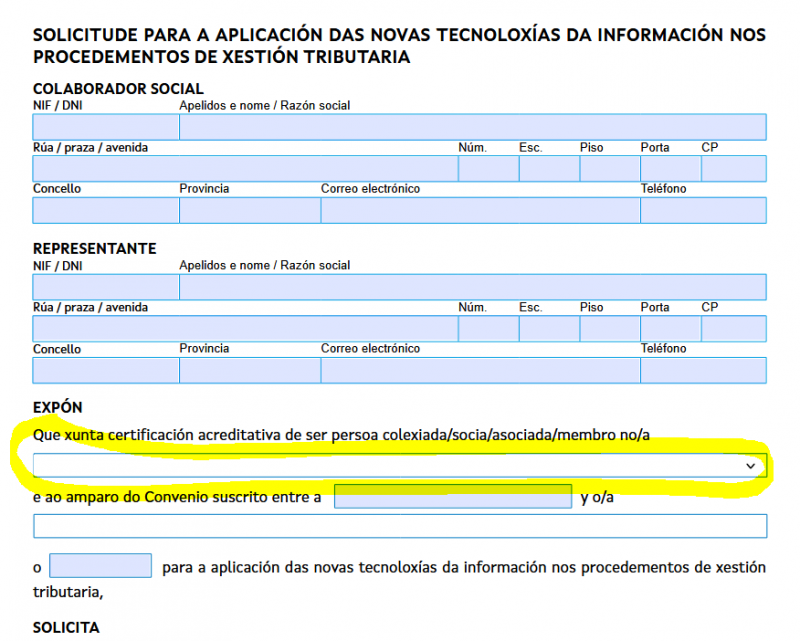Click the Representante NIF / DNI field

(106, 287)
